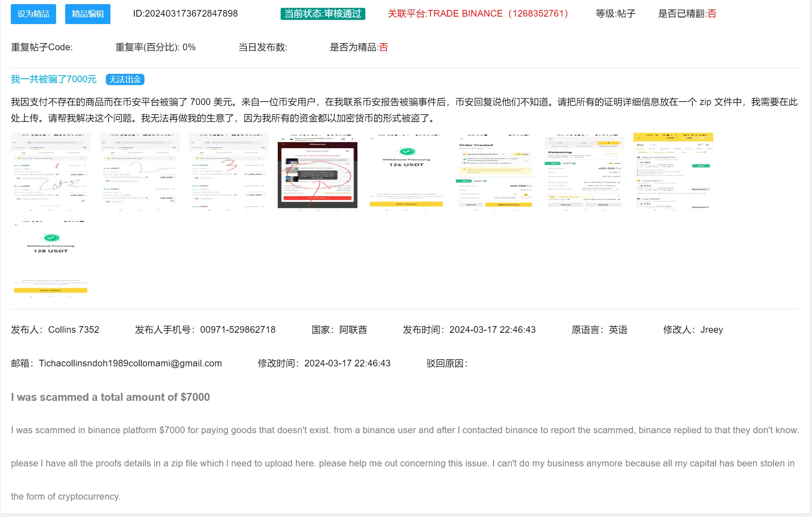This screenshot has height=517, width=812.
Task: View the Withdrawal Processing 126 USDT thumbnail
Action: [406, 172]
